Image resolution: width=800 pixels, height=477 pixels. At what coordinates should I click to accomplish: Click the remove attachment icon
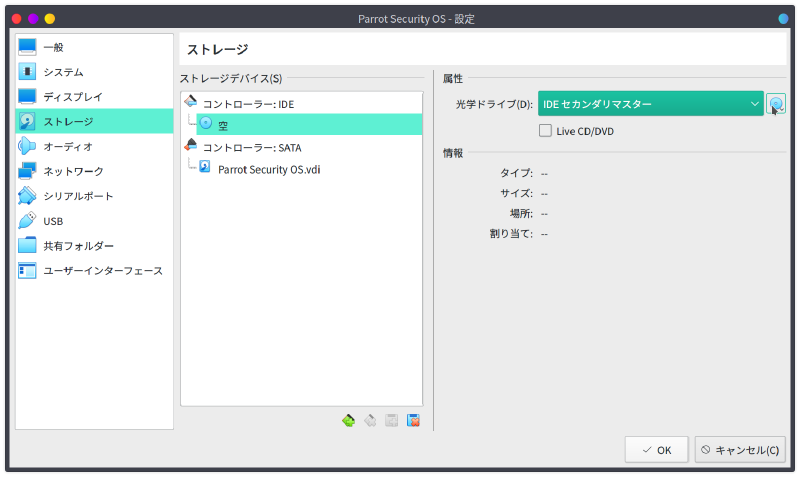pyautogui.click(x=413, y=420)
